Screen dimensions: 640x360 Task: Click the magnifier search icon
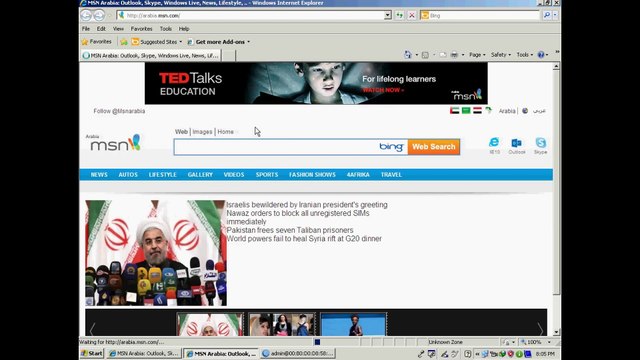pyautogui.click(x=547, y=16)
